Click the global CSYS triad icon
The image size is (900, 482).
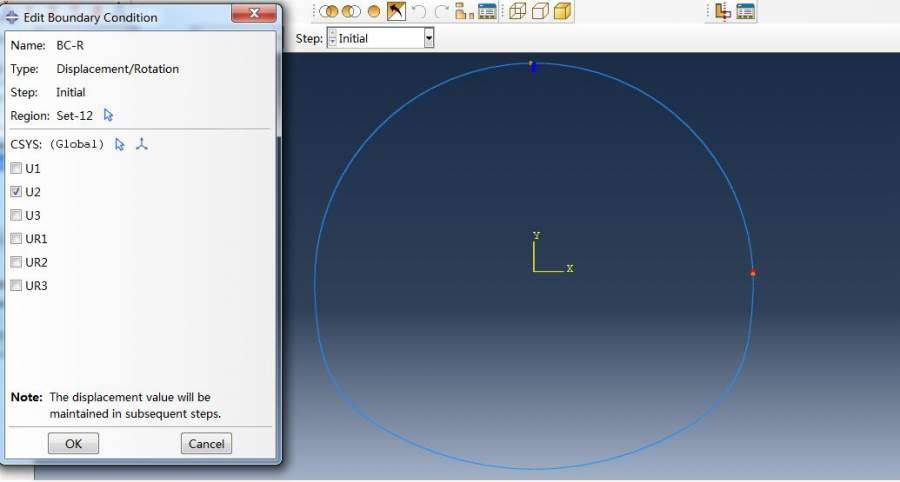pyautogui.click(x=142, y=144)
